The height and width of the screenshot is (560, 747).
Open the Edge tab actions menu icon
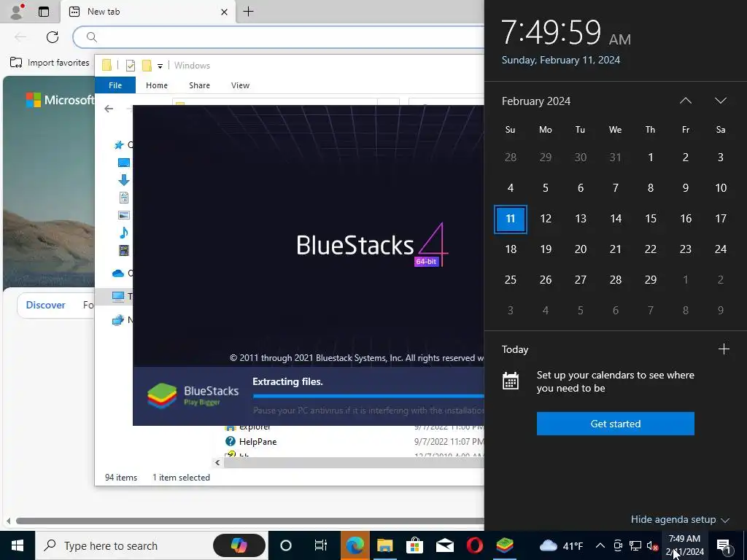(44, 12)
